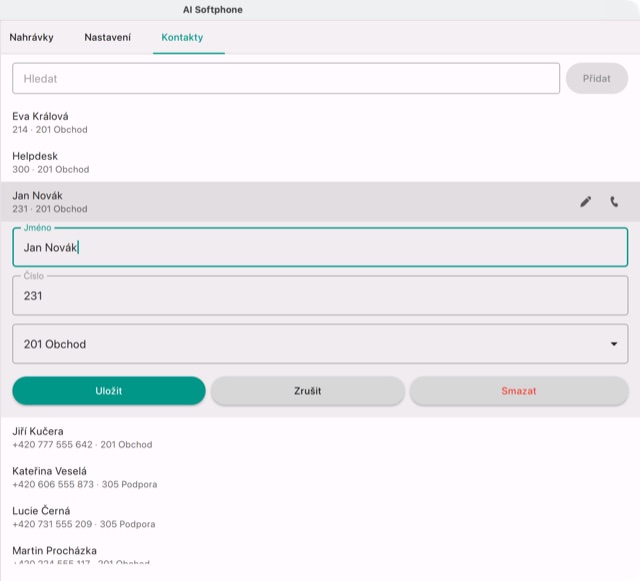
Task: Click the number +420 606 555 873
Action: click(x=53, y=484)
